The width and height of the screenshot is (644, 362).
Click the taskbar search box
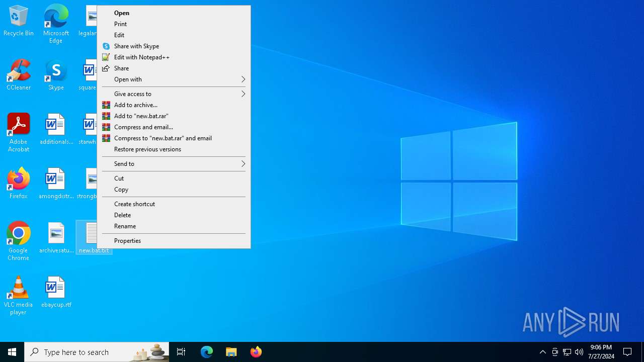(97, 352)
